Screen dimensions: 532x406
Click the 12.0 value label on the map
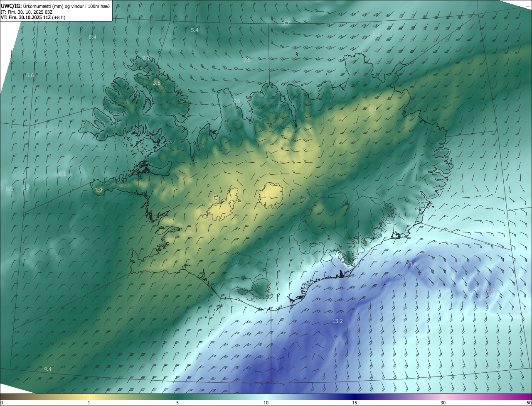pyautogui.click(x=490, y=290)
